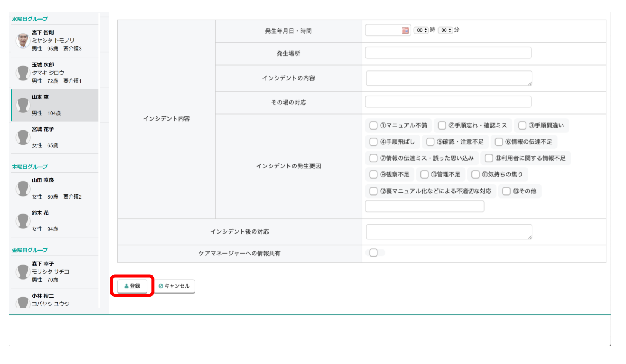The image size is (626, 364).
Task: Click 森下 幸子's avatar icon
Action: coord(23,272)
